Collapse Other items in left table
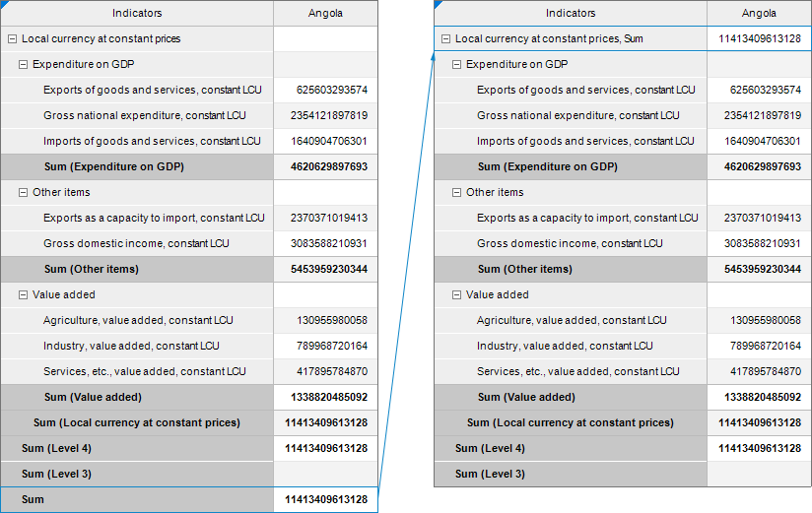This screenshot has width=812, height=513. (x=23, y=193)
